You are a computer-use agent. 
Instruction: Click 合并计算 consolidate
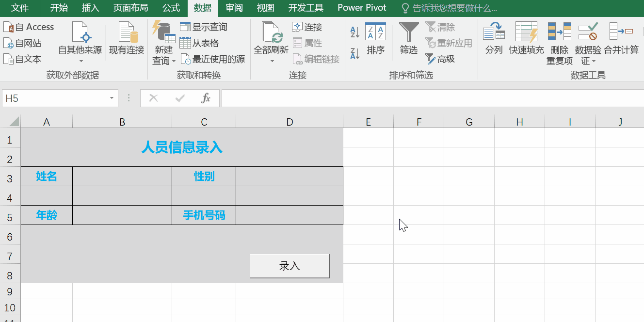coord(621,38)
